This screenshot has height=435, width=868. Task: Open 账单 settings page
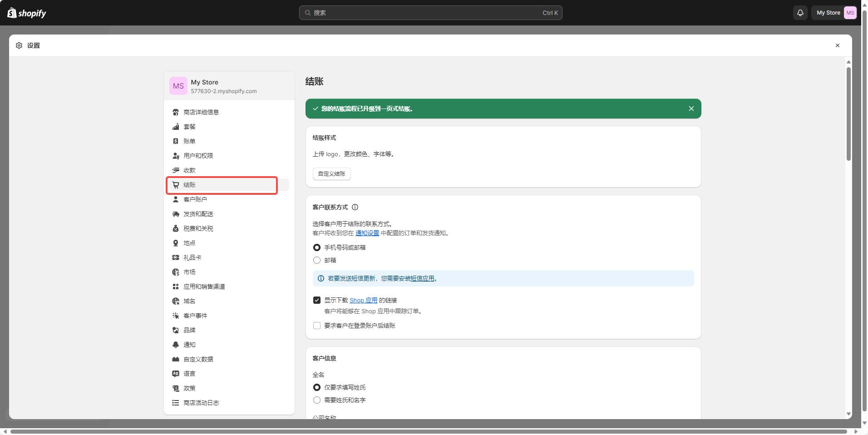coord(229,141)
